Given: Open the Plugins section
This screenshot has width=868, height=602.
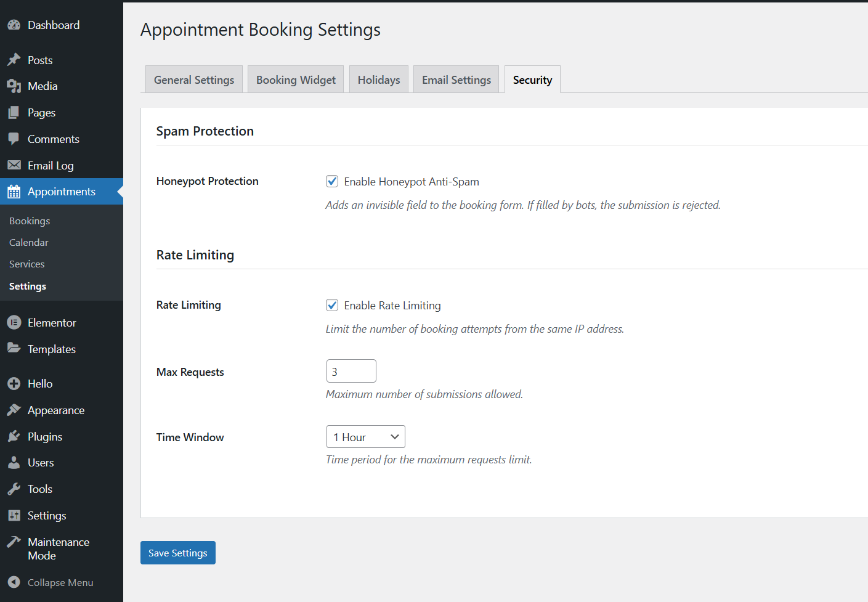Looking at the screenshot, I should 44,436.
